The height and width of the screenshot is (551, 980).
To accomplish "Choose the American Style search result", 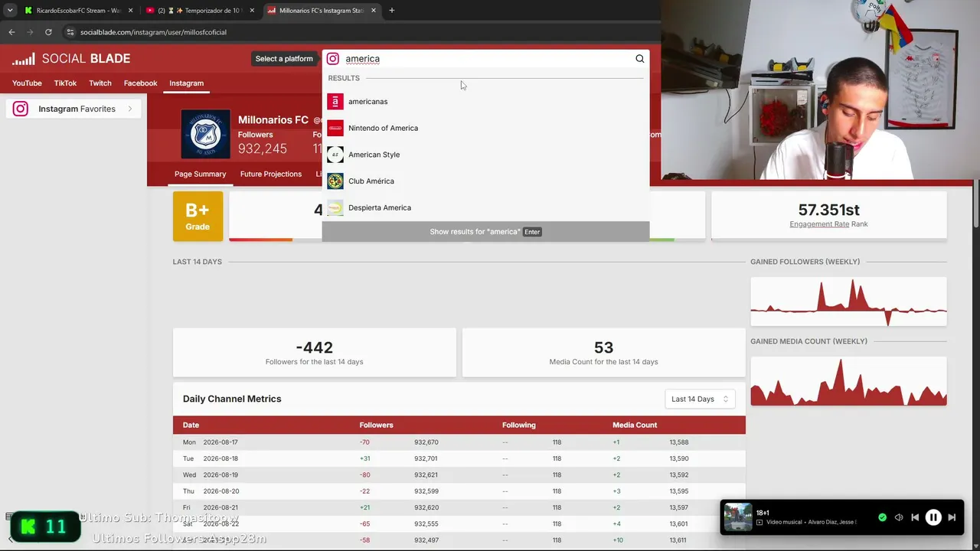I will (x=485, y=155).
